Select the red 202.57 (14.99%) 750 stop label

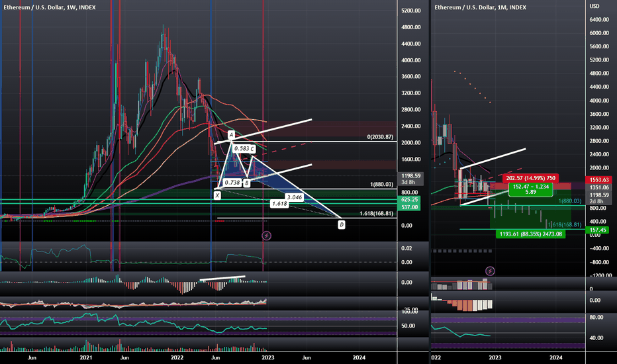[531, 178]
